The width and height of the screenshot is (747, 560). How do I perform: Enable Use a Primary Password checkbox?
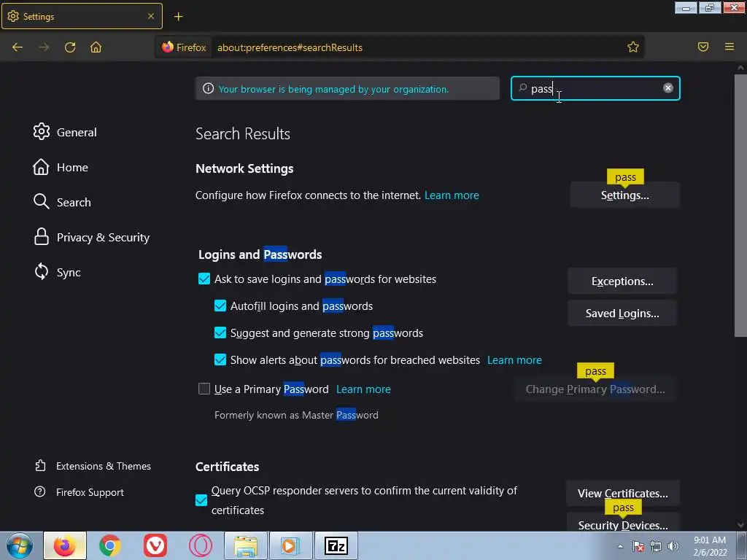click(x=204, y=389)
